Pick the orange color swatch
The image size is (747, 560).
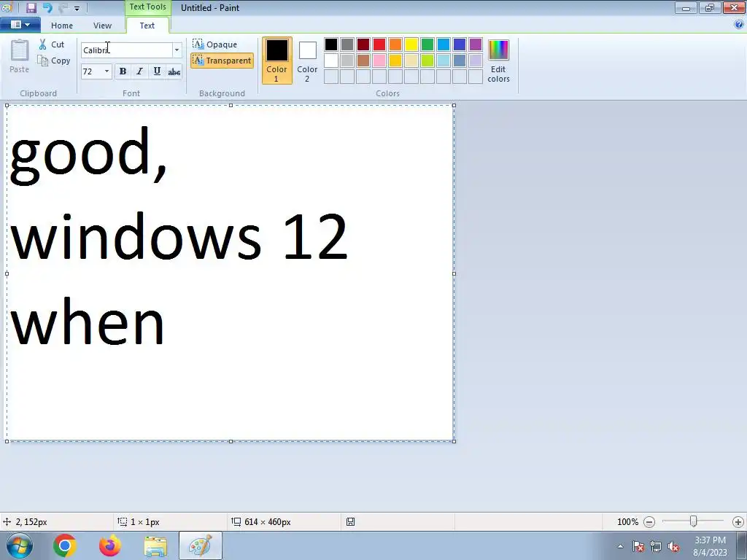coord(395,44)
